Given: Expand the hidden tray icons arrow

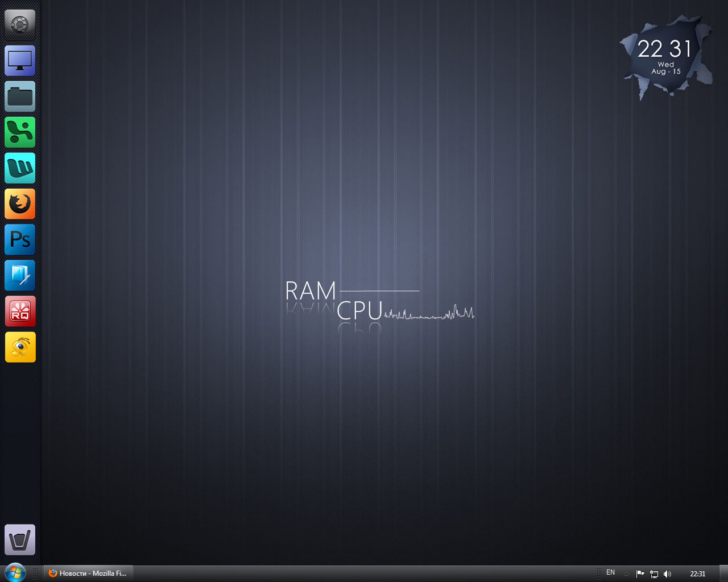Looking at the screenshot, I should 626,574.
